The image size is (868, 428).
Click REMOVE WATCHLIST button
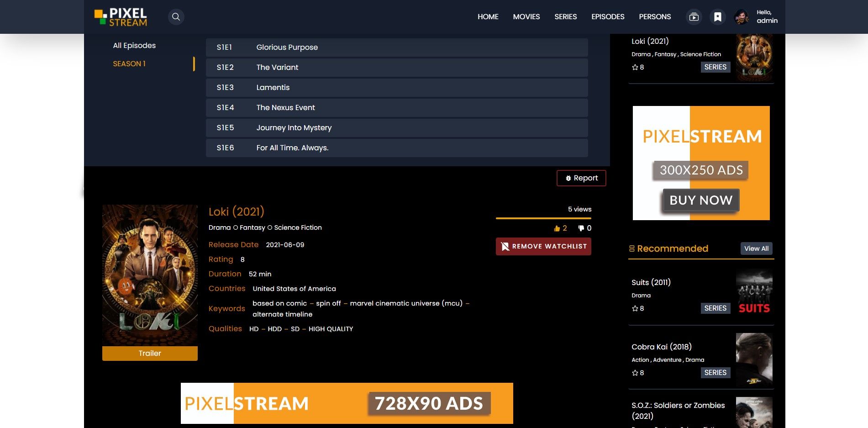[543, 246]
